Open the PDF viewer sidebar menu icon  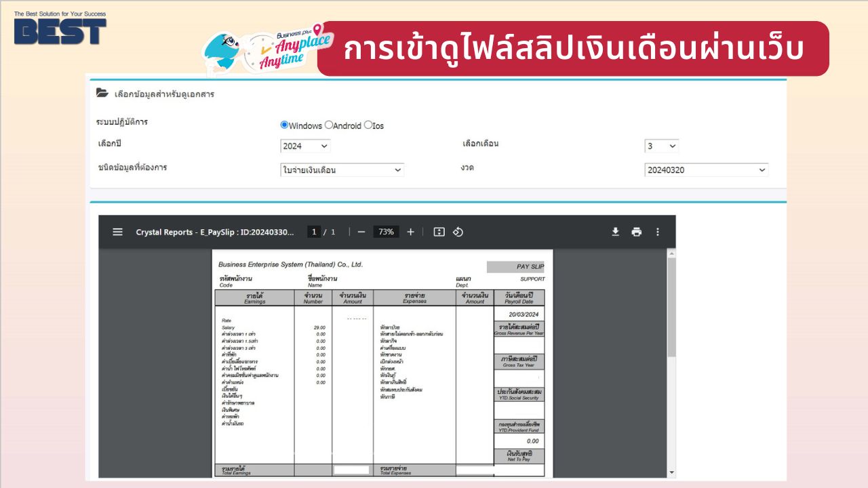(x=117, y=232)
